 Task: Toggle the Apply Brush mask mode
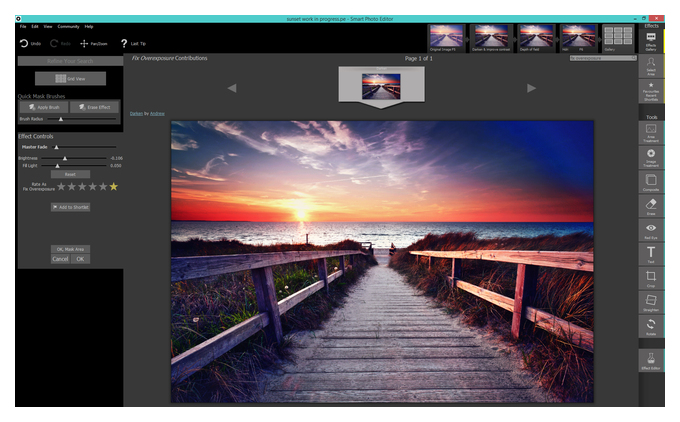click(44, 107)
